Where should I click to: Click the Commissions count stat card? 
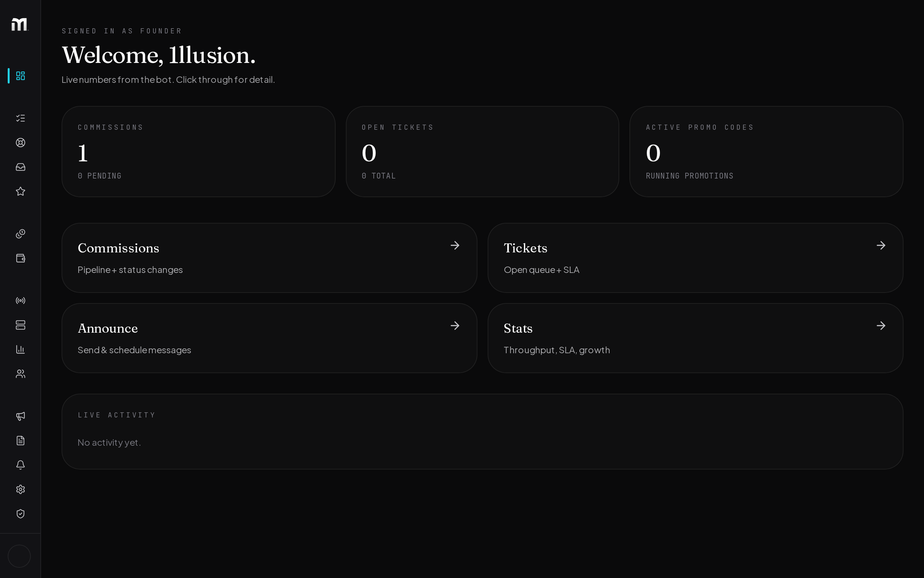[199, 152]
